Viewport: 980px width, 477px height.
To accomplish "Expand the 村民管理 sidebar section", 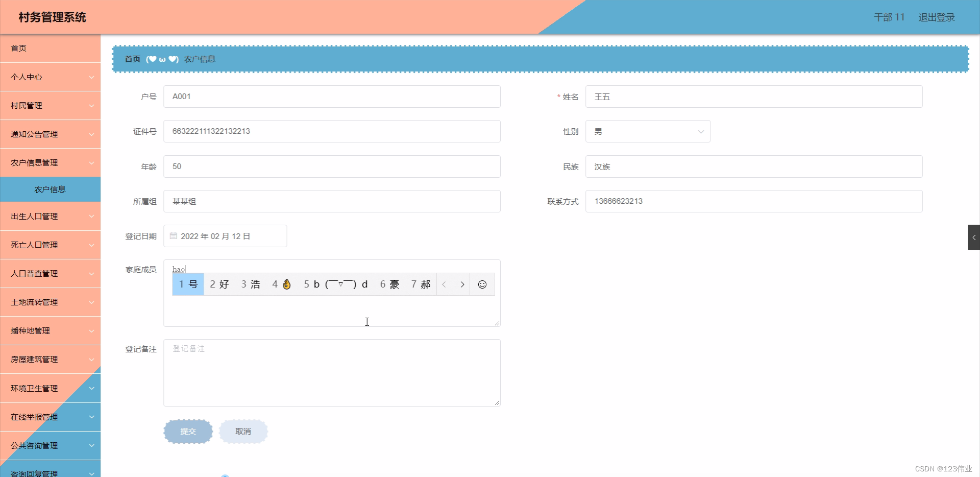I will (50, 106).
